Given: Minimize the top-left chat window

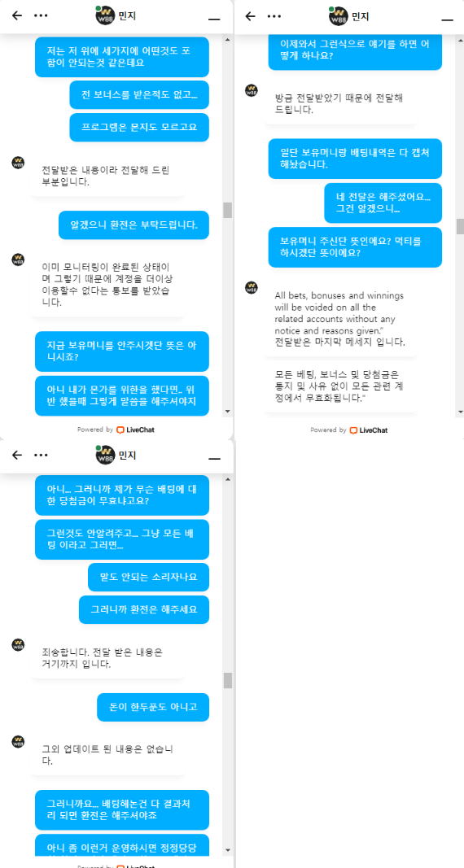Looking at the screenshot, I should [x=214, y=20].
